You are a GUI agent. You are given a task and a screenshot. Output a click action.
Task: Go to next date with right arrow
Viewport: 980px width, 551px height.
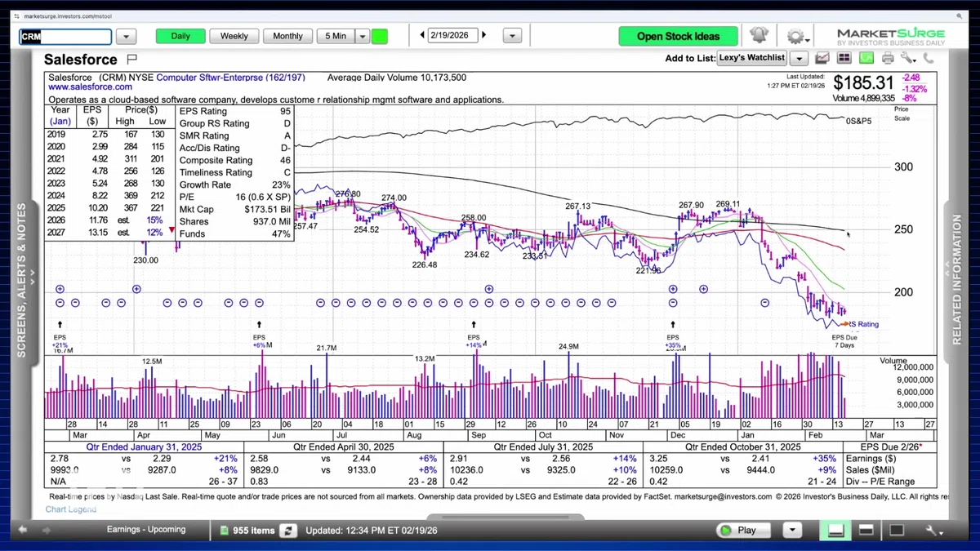484,35
